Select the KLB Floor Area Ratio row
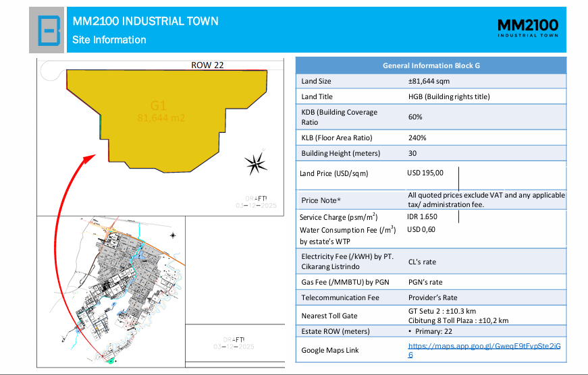The width and height of the screenshot is (588, 375). coord(431,138)
